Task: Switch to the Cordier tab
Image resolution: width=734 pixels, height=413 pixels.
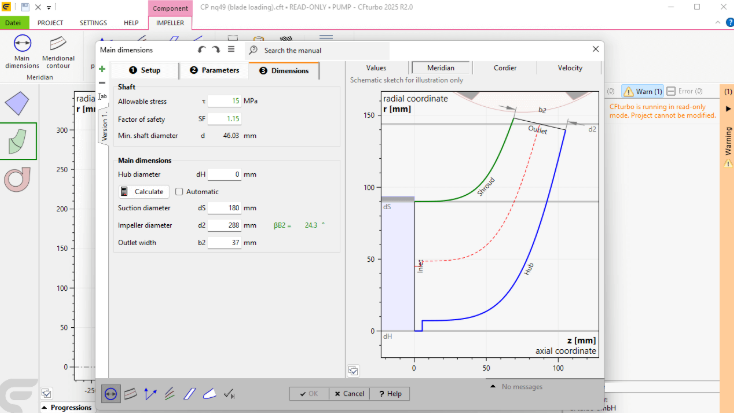Action: 505,68
